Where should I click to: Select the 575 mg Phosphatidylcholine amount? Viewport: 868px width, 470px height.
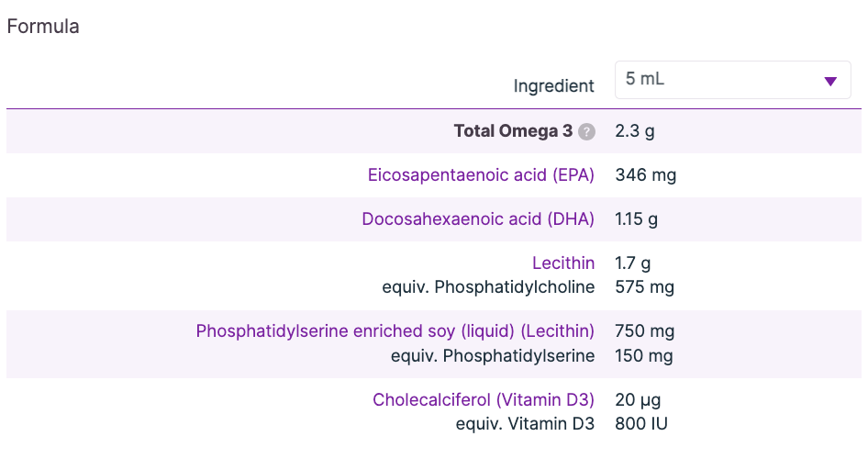click(644, 287)
